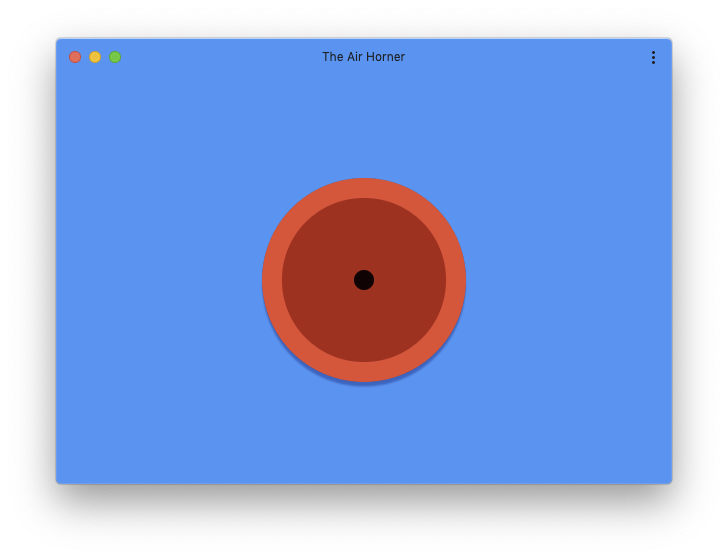The height and width of the screenshot is (558, 728).
Task: Click the bottom edge of the orange ring
Action: tap(364, 372)
